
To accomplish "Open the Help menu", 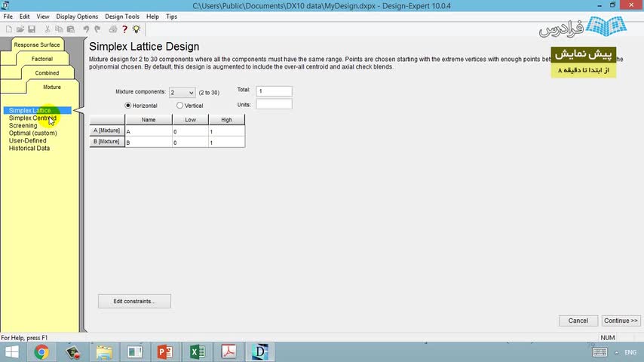I will pyautogui.click(x=152, y=17).
